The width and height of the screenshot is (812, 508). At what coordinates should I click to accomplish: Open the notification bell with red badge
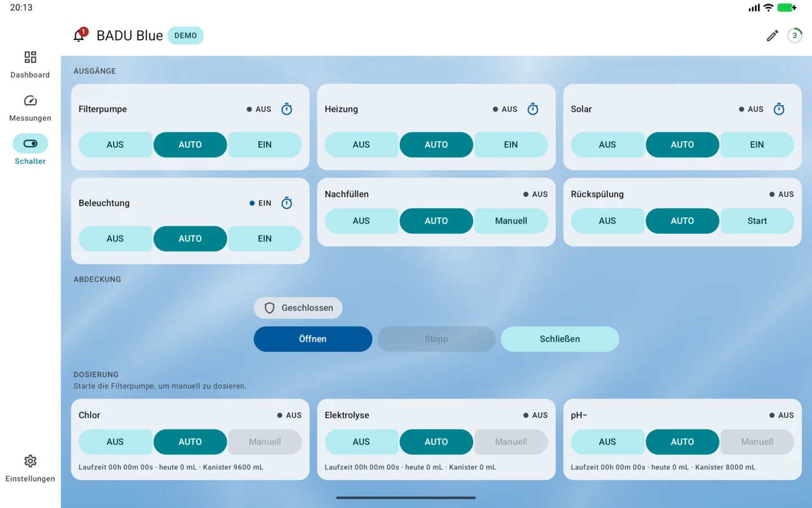[x=80, y=36]
